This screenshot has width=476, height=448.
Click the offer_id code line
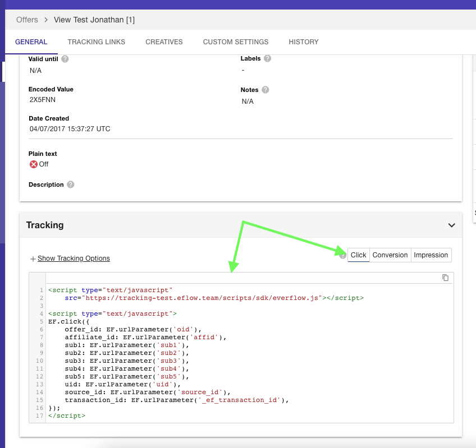click(x=133, y=329)
